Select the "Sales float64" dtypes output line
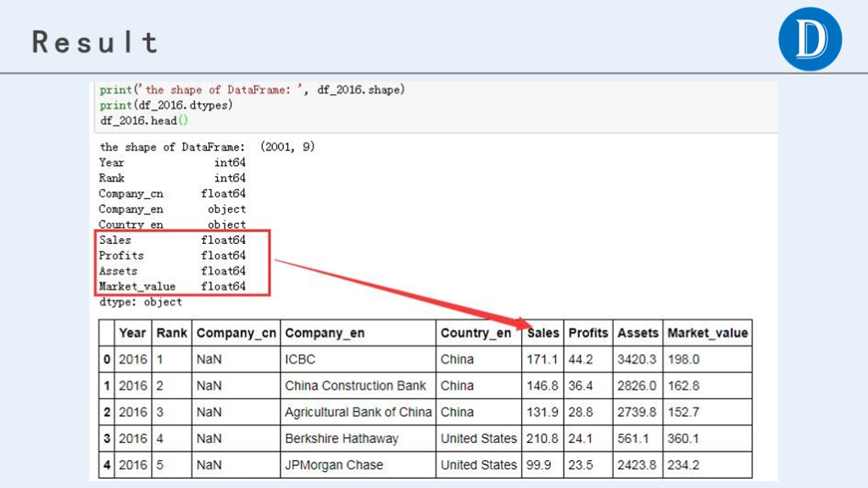 (172, 240)
